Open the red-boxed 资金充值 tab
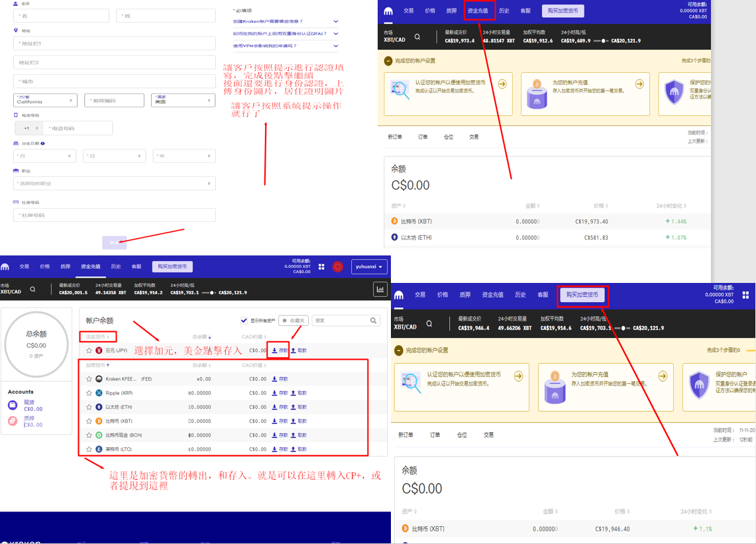 pyautogui.click(x=477, y=11)
